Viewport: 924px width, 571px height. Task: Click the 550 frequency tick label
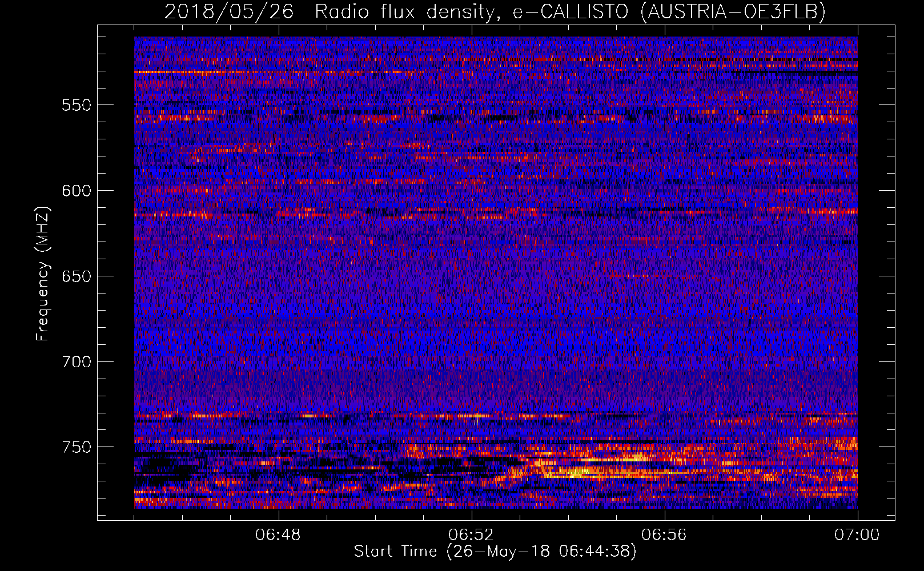tap(76, 105)
